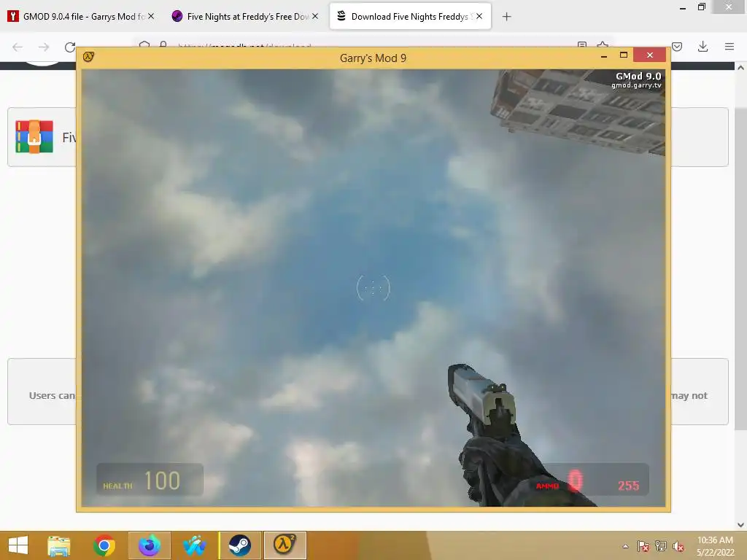
Task: Maximize the Garry's Mod 9 window
Action: click(x=623, y=55)
